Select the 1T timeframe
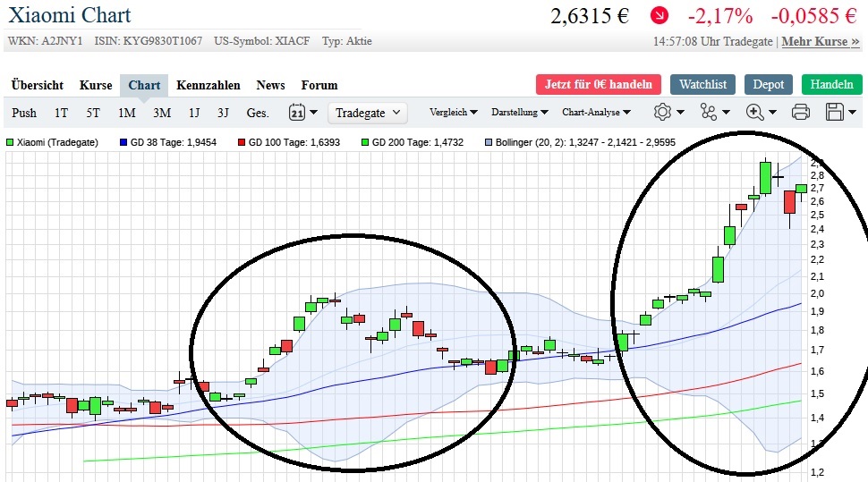 point(61,113)
